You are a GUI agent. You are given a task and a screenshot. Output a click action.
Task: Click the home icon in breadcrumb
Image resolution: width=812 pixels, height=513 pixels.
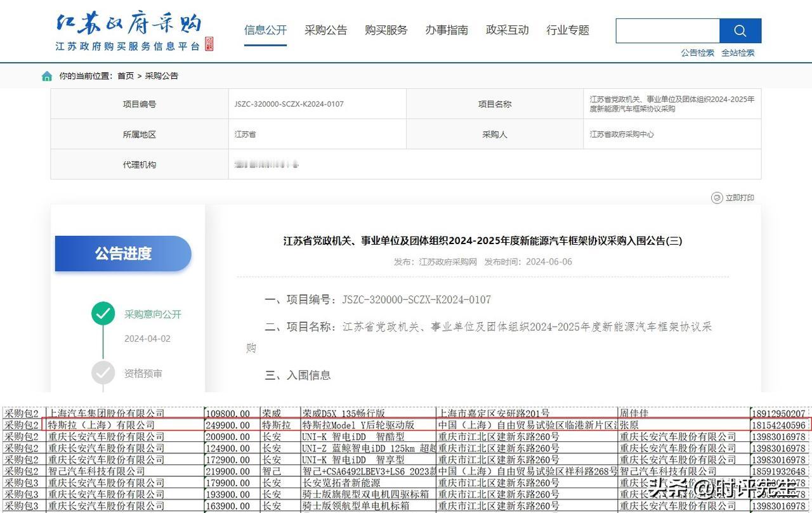(47, 76)
